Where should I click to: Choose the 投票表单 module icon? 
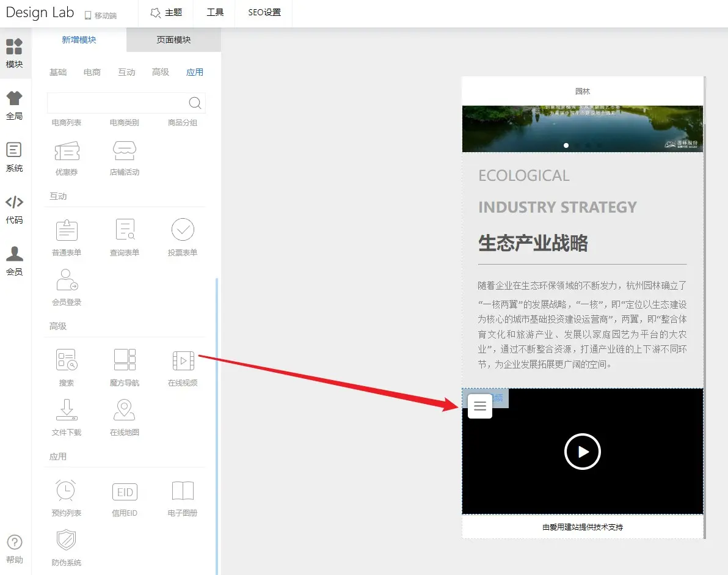pos(183,230)
